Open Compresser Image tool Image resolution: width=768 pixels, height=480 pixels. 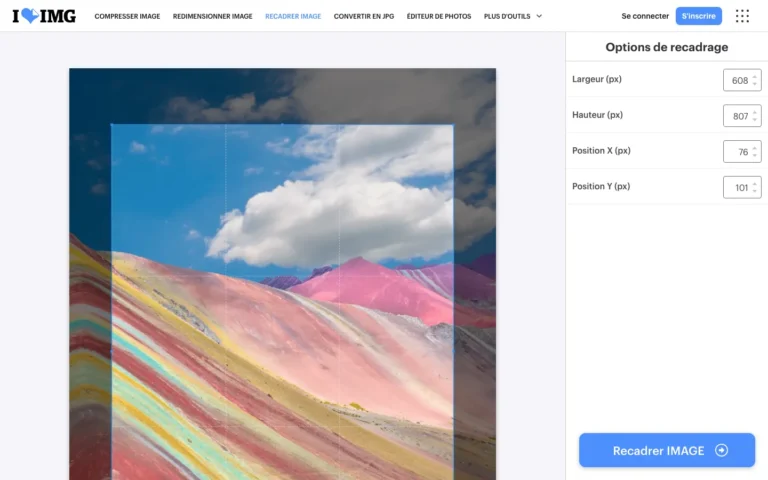pos(127,16)
